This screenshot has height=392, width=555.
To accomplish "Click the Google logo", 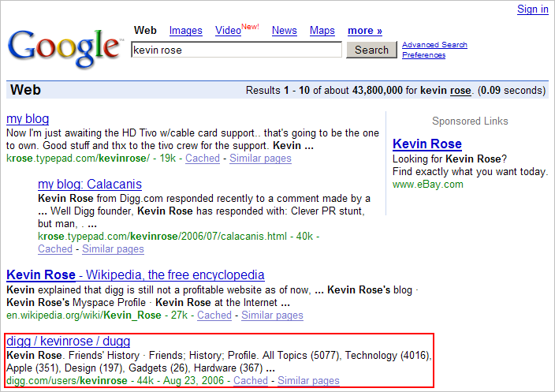I will click(65, 48).
